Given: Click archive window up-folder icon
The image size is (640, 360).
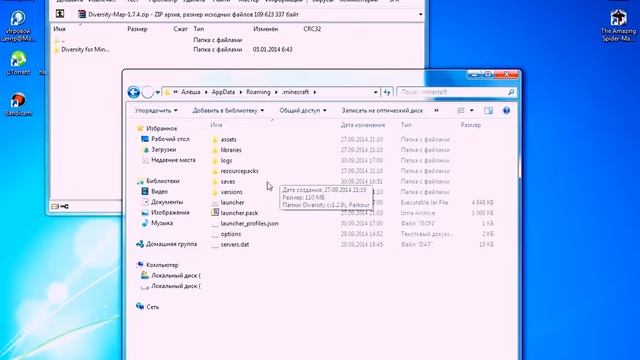Looking at the screenshot, I should coord(60,14).
